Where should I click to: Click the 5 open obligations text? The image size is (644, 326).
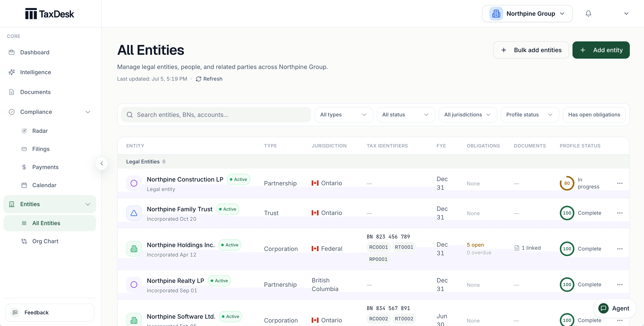pos(475,245)
